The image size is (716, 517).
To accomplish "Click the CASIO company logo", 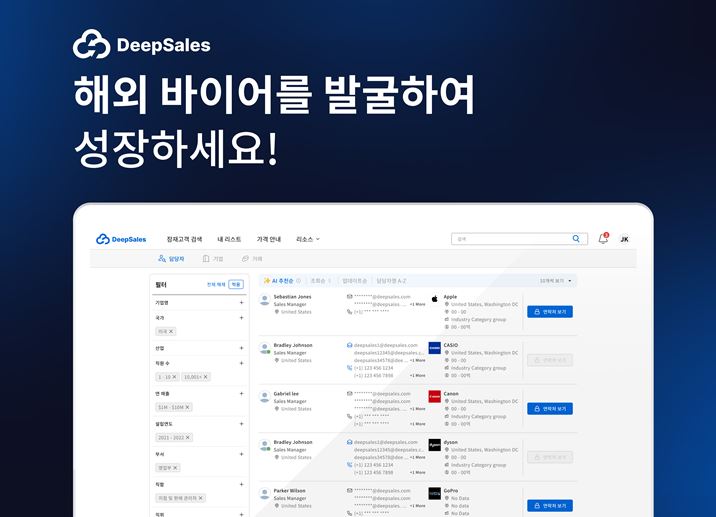I will click(435, 348).
